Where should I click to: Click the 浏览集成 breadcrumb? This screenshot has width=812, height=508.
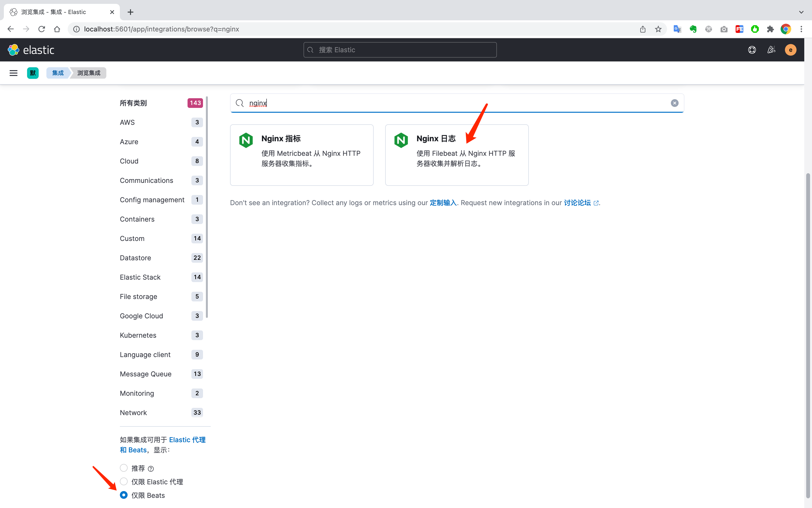(x=89, y=73)
